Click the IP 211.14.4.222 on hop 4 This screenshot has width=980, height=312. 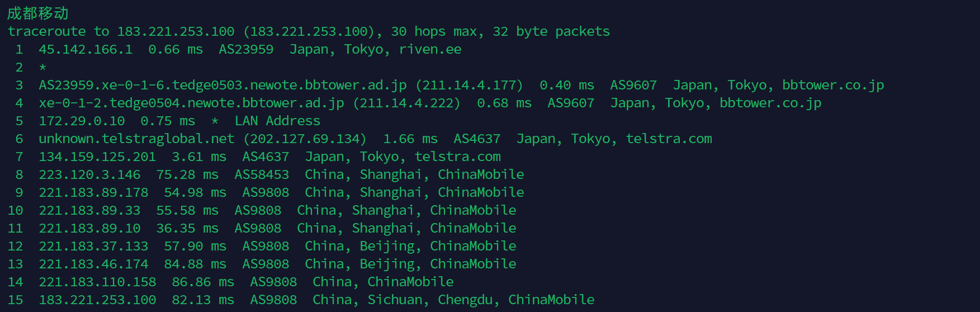tap(406, 103)
